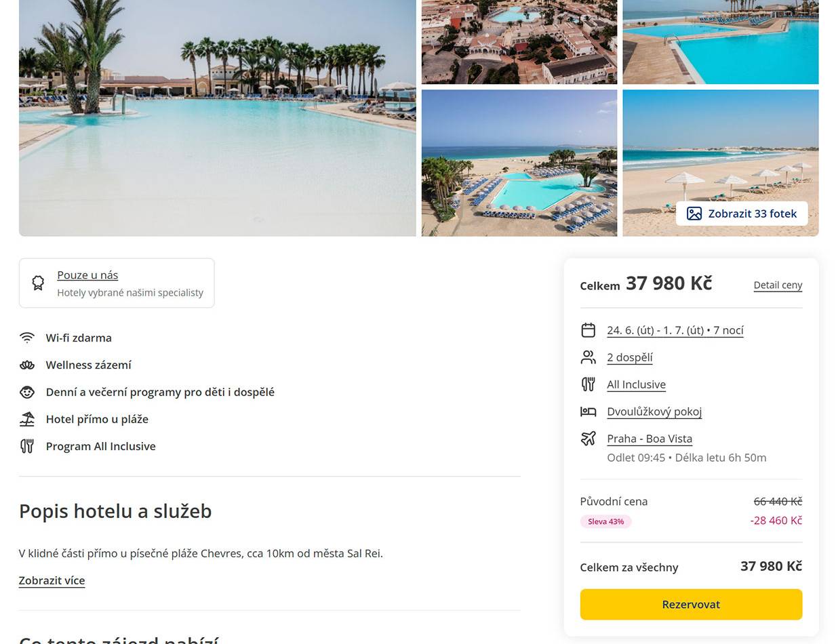Click the Wi-fi zdarma icon
Viewport: 836px width, 644px height.
coord(27,338)
